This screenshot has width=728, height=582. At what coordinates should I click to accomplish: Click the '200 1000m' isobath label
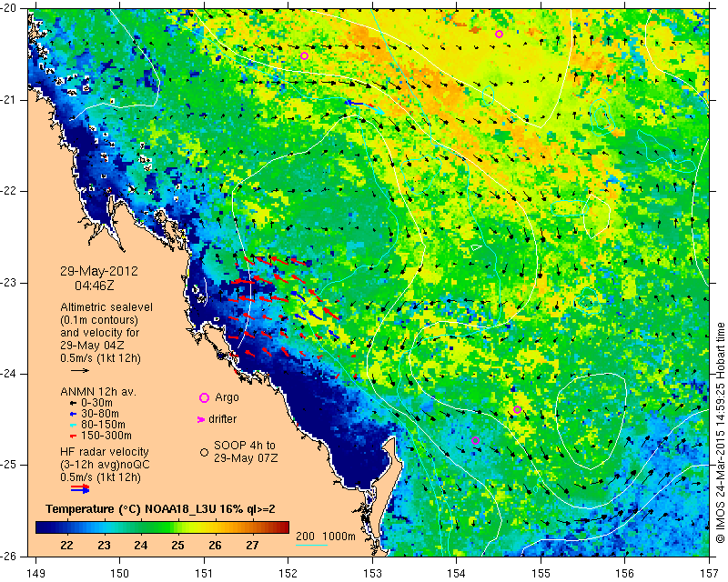tap(326, 537)
